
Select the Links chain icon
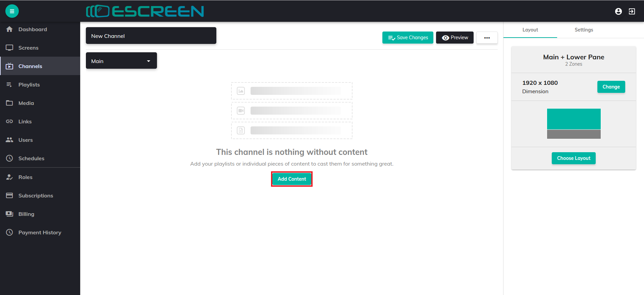(9, 121)
